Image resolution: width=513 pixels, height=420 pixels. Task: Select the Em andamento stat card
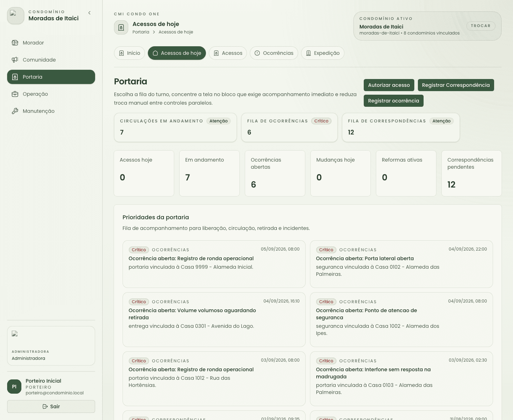(x=209, y=173)
